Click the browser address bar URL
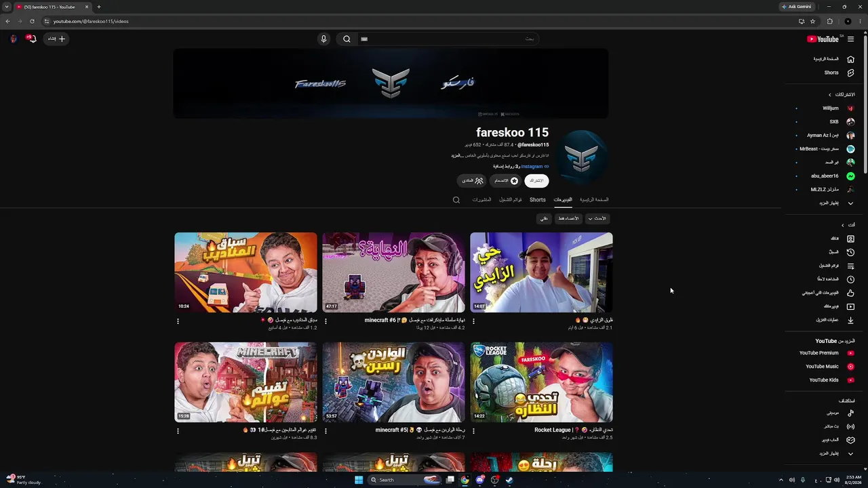Viewport: 868px width, 488px height. tap(91, 21)
